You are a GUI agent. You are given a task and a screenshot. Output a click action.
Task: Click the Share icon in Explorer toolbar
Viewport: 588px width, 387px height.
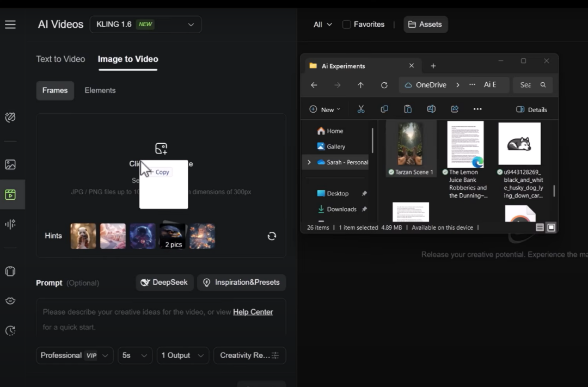tap(455, 109)
